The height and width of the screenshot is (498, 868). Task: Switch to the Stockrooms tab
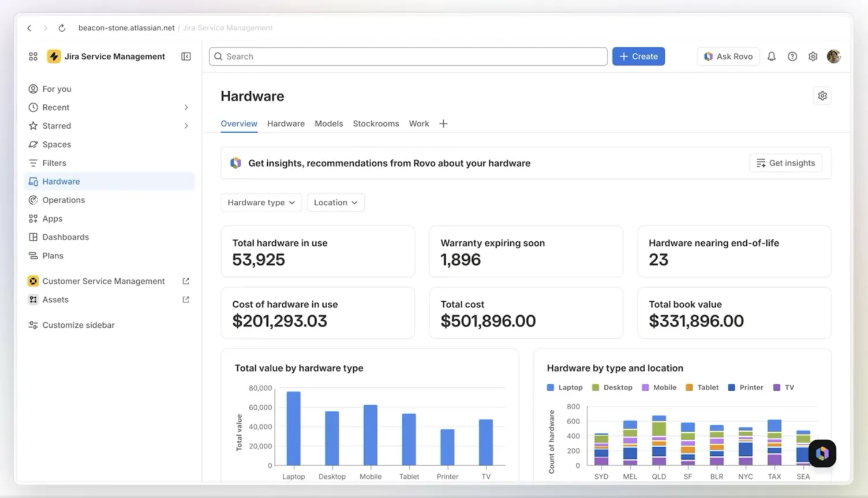click(376, 123)
